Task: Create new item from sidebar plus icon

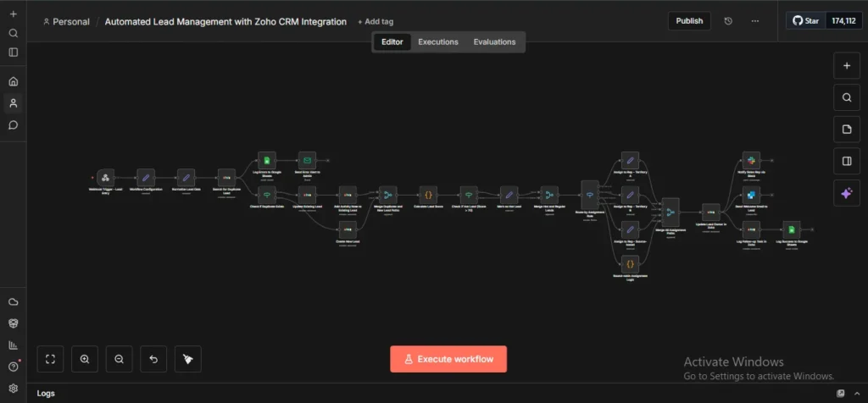Action: [14, 14]
